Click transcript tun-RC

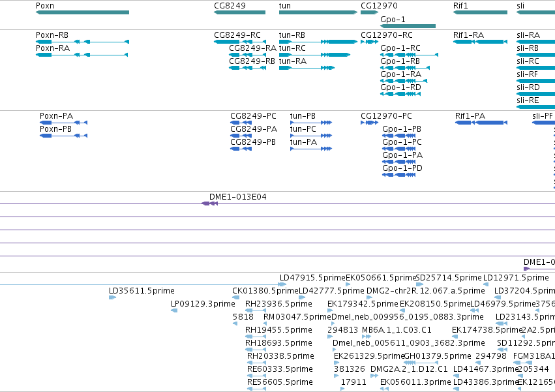pyautogui.click(x=292, y=48)
